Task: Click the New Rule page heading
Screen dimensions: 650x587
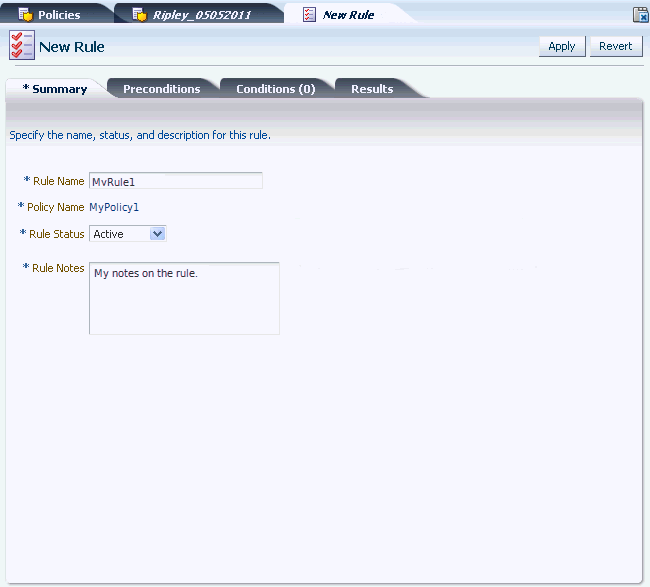Action: [72, 47]
